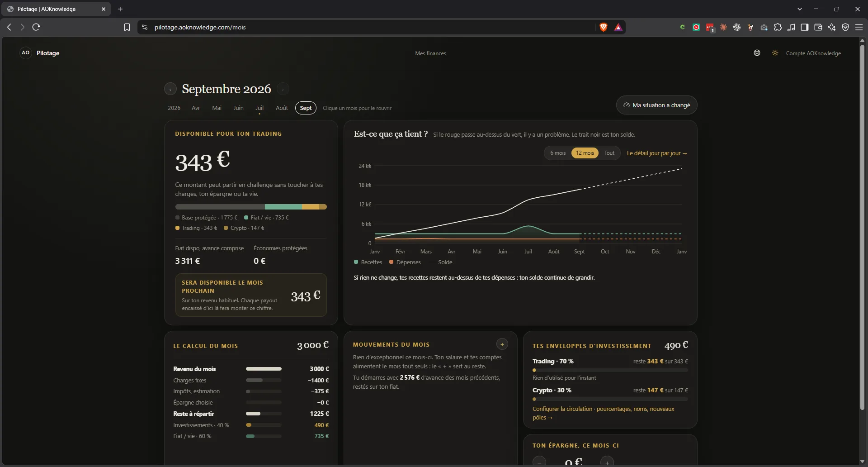Click the Trading envelope progress bar
Viewport: 868px width, 467px height.
tap(610, 370)
